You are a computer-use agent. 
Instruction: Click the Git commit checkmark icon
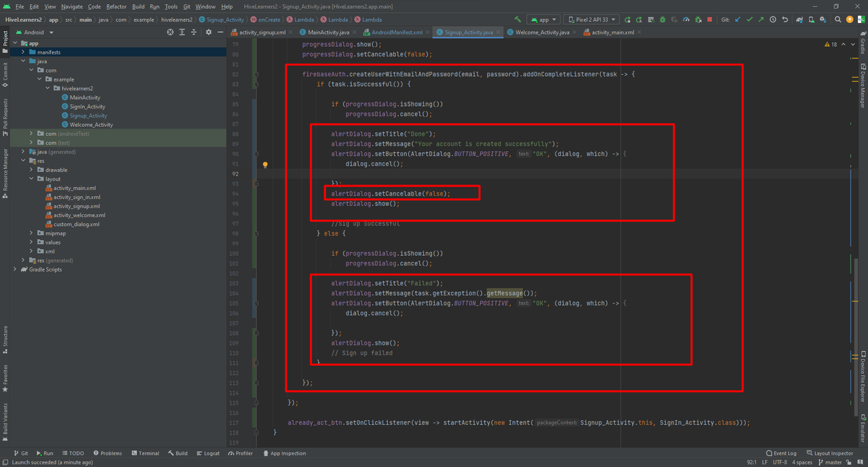(x=749, y=20)
